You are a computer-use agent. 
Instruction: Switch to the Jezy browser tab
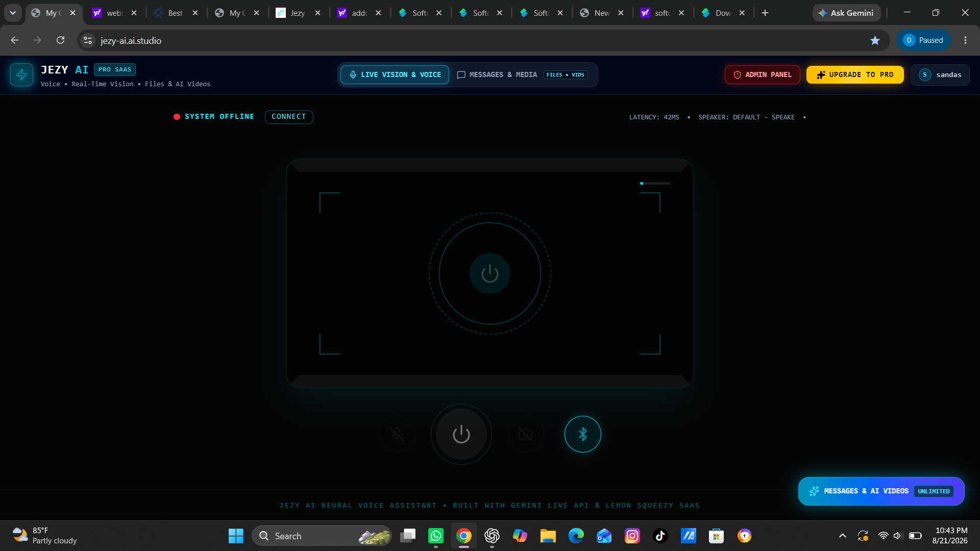pos(299,13)
